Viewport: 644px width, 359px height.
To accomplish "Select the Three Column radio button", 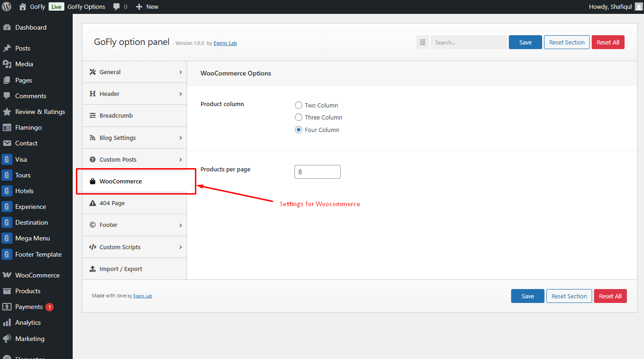I will click(299, 117).
